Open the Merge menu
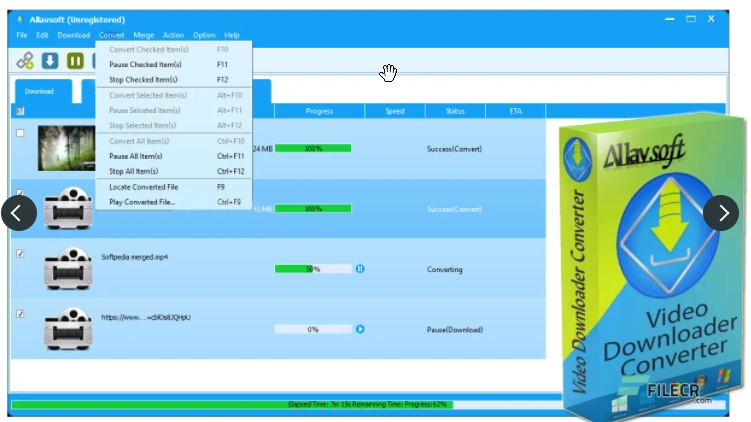Image resolution: width=751 pixels, height=422 pixels. (144, 35)
